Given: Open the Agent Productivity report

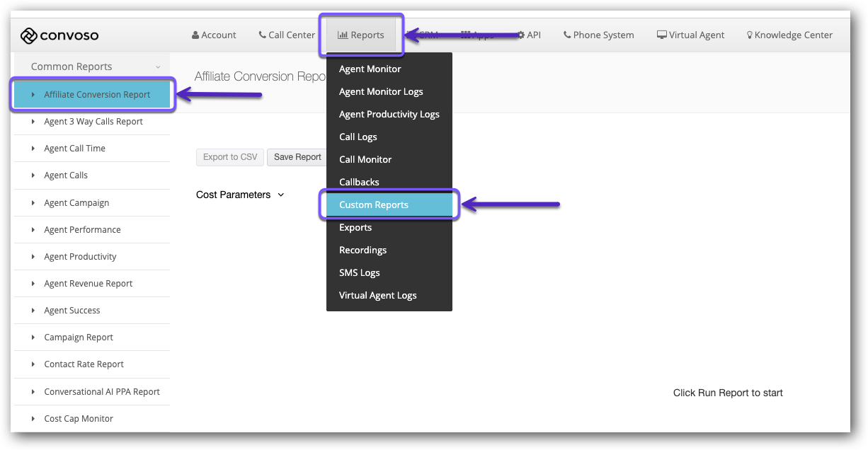Looking at the screenshot, I should pyautogui.click(x=92, y=257).
